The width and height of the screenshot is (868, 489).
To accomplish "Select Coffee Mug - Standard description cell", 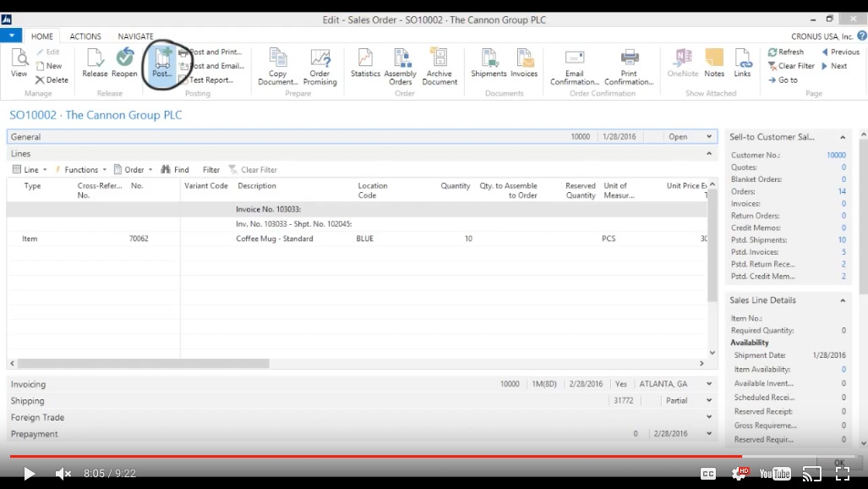I will 275,239.
